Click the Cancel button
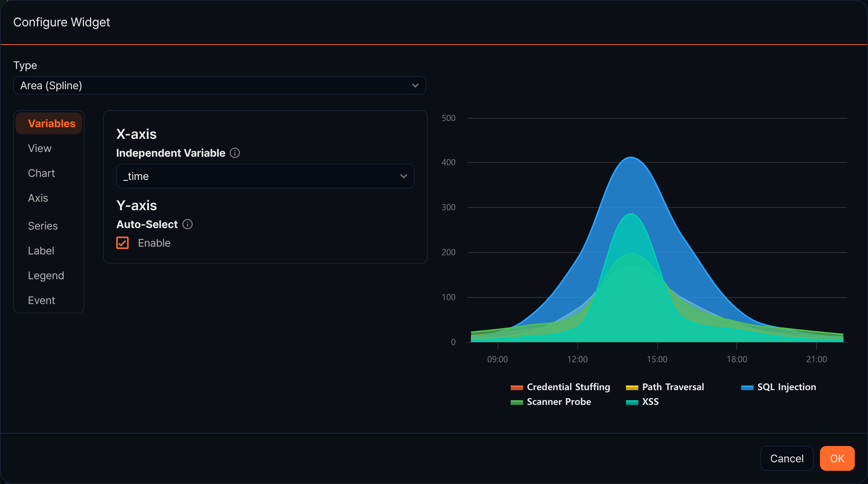This screenshot has height=484, width=868. pyautogui.click(x=787, y=458)
